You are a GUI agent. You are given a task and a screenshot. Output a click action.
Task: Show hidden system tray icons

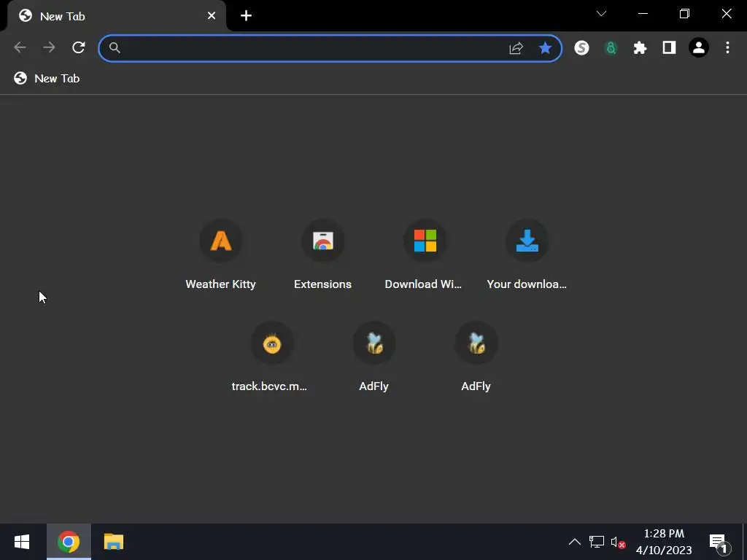(x=575, y=542)
